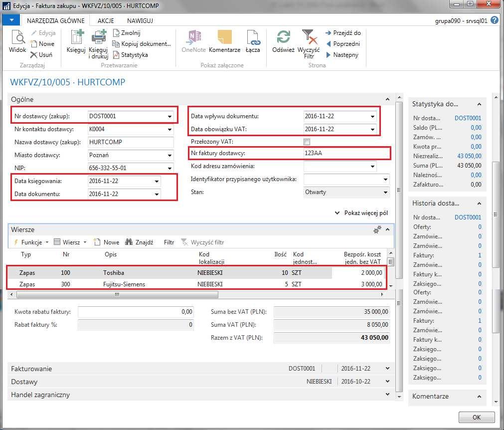Click Przejdź do arrow
Image resolution: width=504 pixels, height=430 pixels.
pyautogui.click(x=328, y=33)
